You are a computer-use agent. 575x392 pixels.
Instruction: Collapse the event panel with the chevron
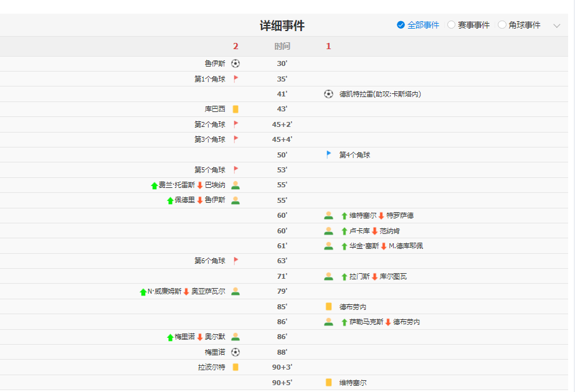coord(557,26)
